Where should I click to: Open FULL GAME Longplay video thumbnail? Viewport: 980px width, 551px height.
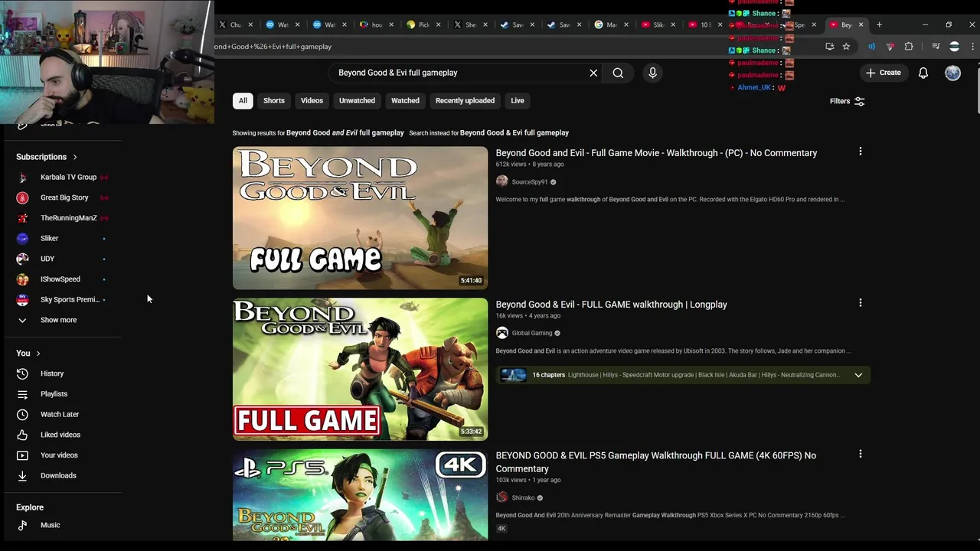360,369
